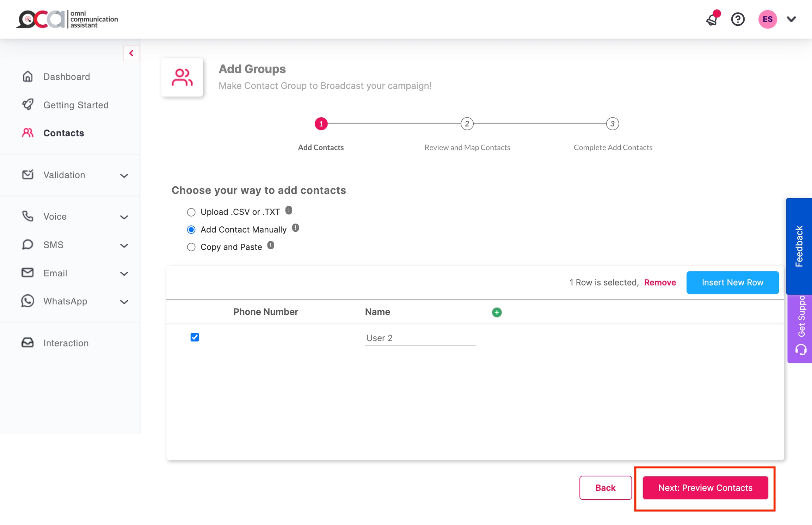Select Upload .CSV or .TXT radio option

coord(191,212)
